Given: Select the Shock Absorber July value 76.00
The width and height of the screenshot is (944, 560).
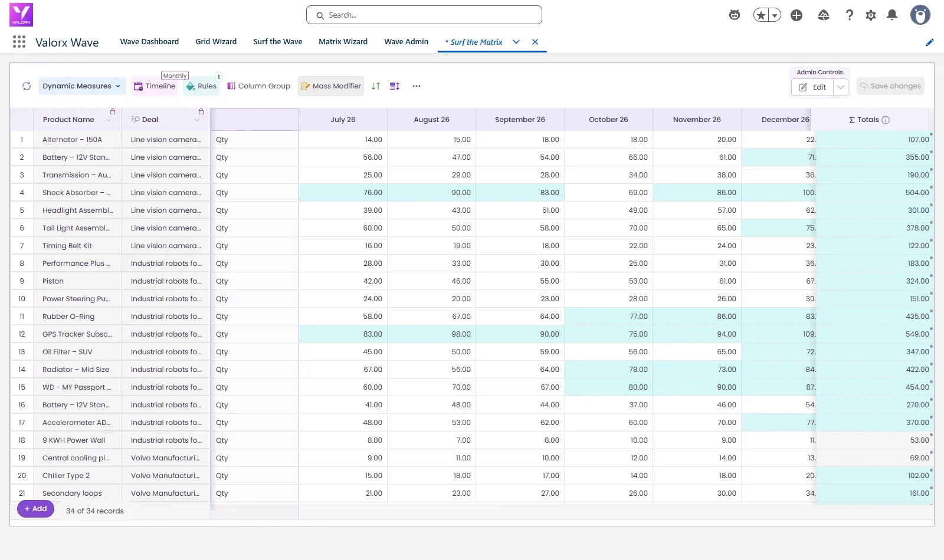Looking at the screenshot, I should pyautogui.click(x=343, y=193).
